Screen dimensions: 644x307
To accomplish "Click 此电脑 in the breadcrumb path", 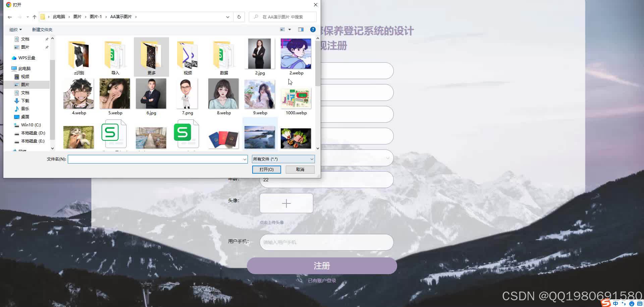I will click(59, 16).
